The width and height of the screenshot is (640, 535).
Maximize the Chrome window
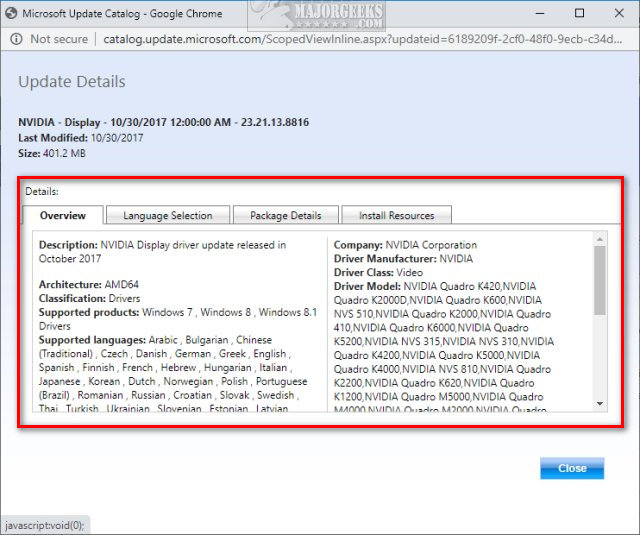tap(579, 13)
